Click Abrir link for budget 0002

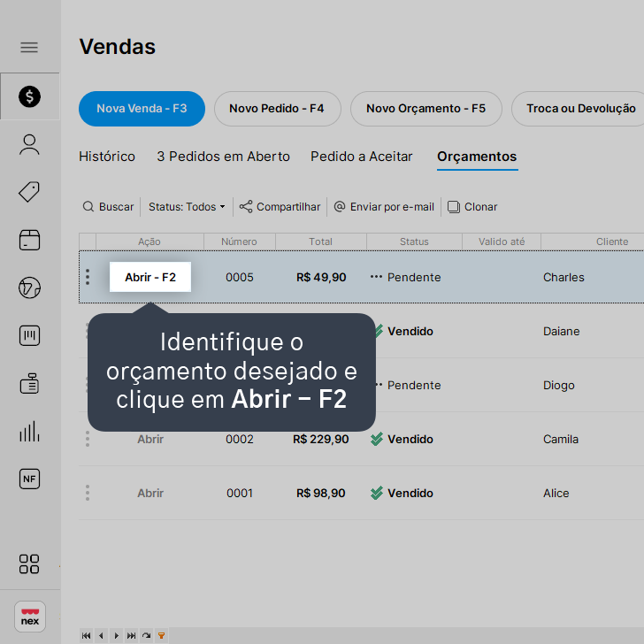pos(150,439)
